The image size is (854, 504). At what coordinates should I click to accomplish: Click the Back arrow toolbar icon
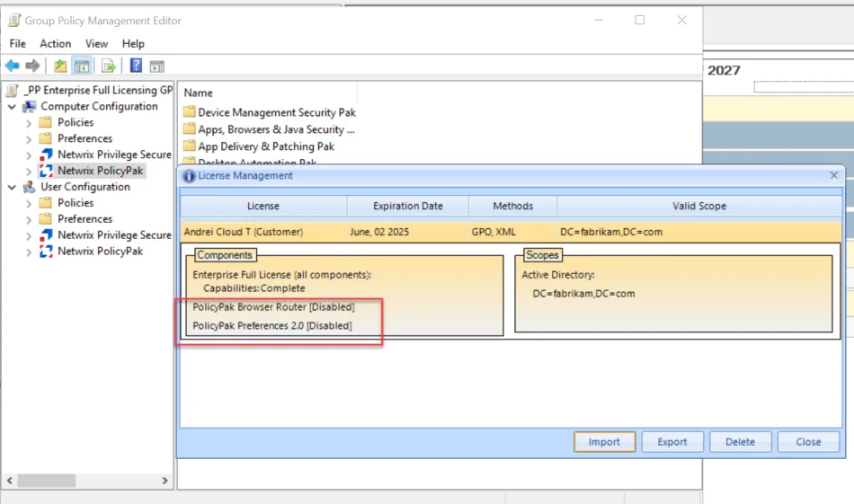(x=13, y=66)
